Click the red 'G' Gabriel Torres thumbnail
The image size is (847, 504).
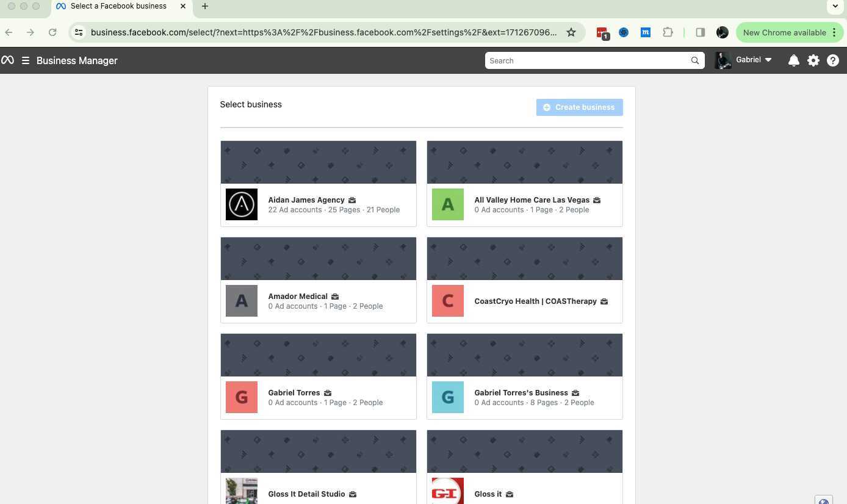click(242, 397)
